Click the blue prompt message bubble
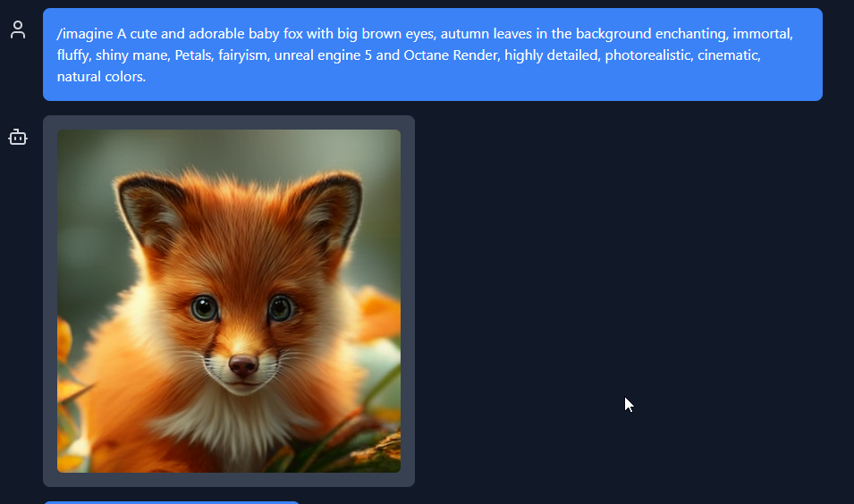Screen dimensions: 854x504 (433, 55)
